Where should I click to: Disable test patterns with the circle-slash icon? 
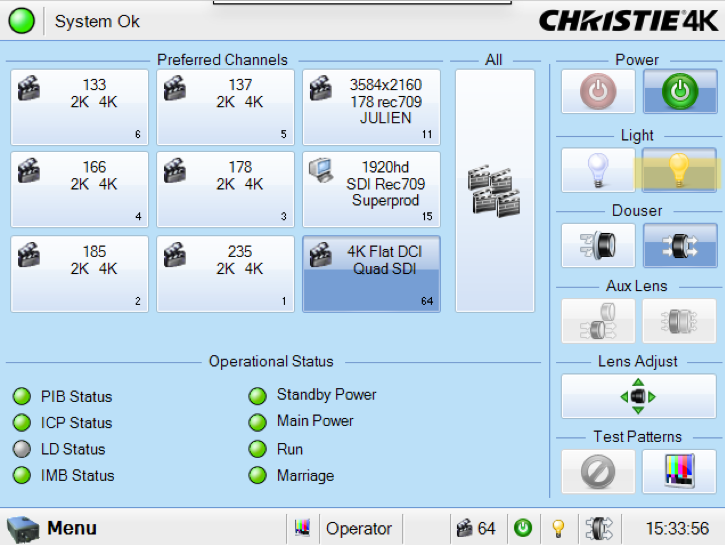click(x=598, y=471)
